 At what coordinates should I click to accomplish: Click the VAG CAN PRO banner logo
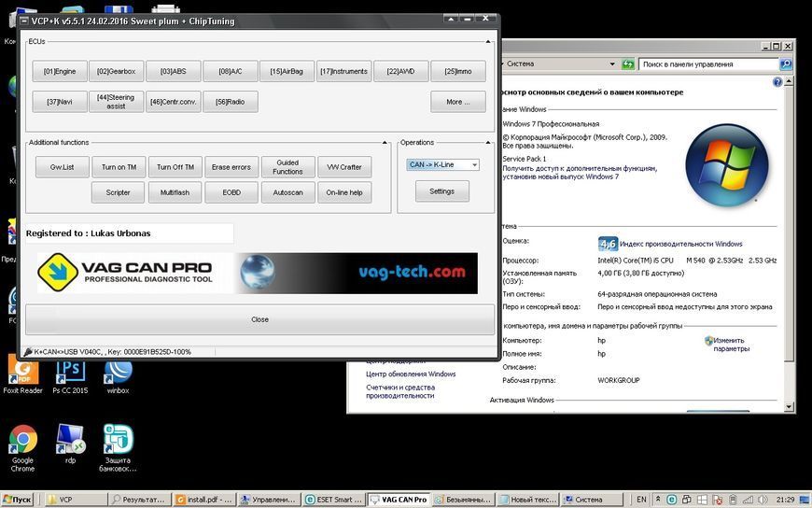coord(125,273)
